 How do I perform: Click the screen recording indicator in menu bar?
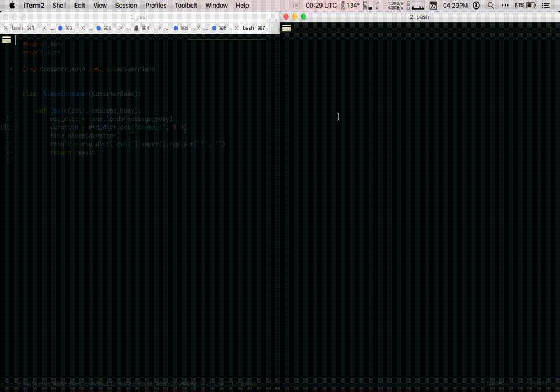click(x=296, y=6)
